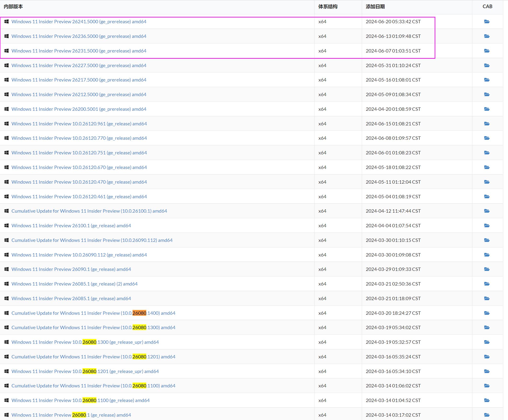Click the 内部版本 column header
This screenshot has height=420, width=508.
point(13,6)
